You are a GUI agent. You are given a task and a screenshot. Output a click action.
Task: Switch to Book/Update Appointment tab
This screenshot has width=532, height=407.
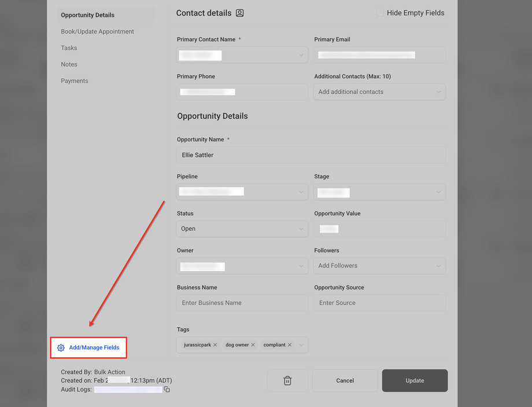coord(97,32)
